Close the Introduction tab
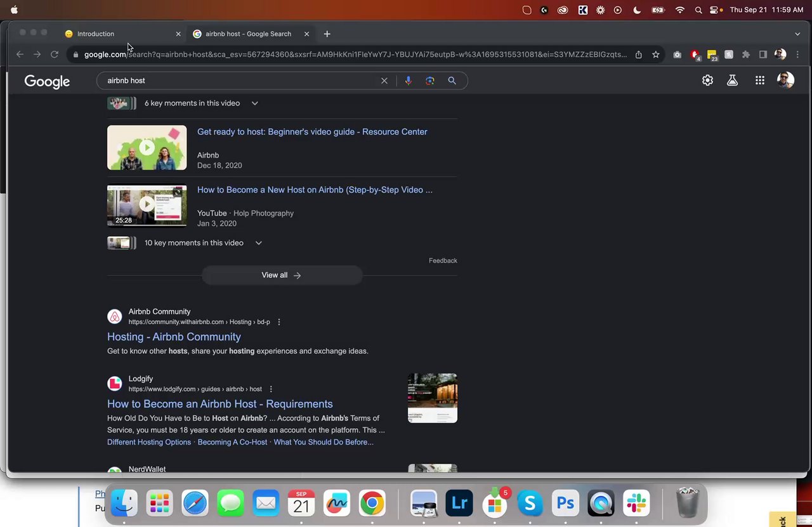The width and height of the screenshot is (812, 527). 178,34
